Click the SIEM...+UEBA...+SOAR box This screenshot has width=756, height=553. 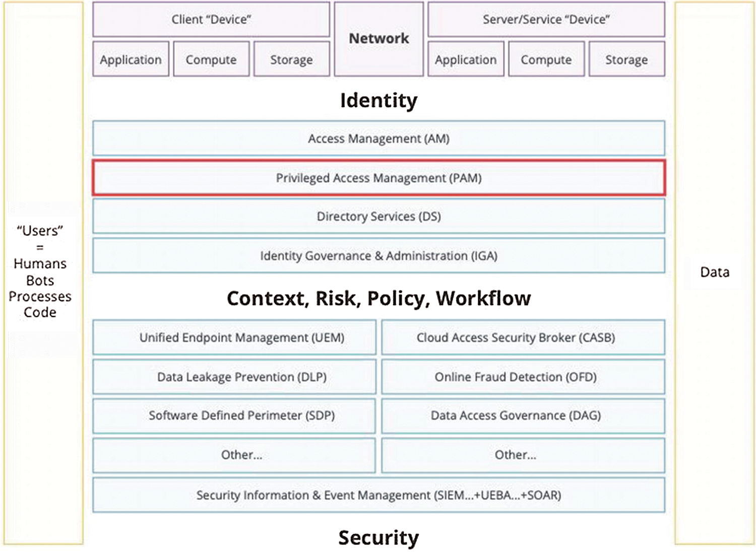[x=378, y=495]
